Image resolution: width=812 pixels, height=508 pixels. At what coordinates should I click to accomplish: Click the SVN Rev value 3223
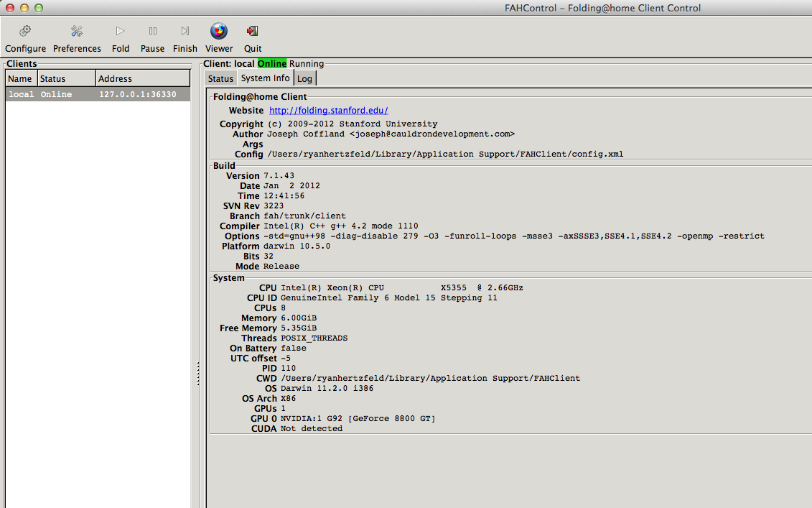[274, 205]
